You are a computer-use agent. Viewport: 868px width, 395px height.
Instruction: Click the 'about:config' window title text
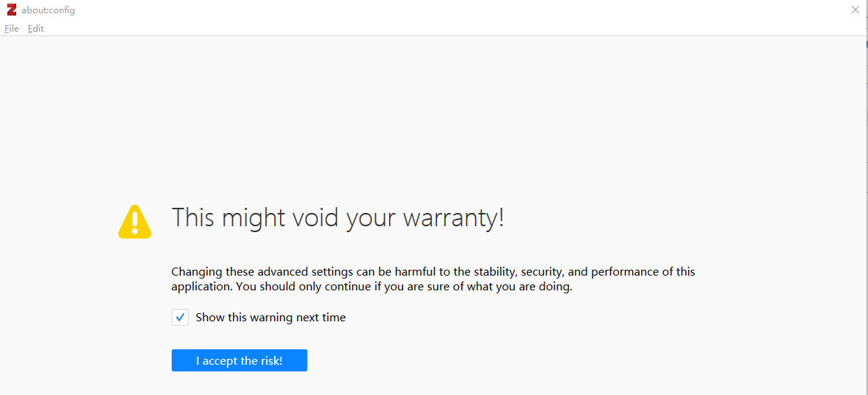click(48, 10)
